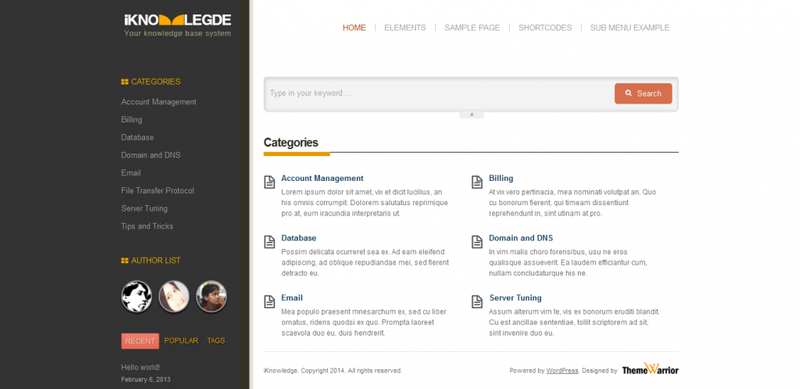The width and height of the screenshot is (800, 389).
Task: Open the Billing category title in main
Action: [x=501, y=178]
